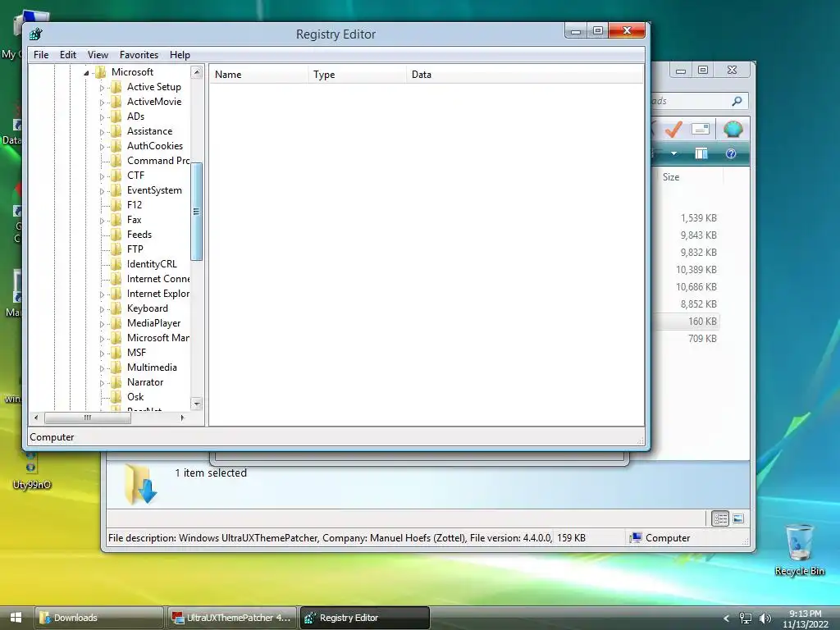Screen dimensions: 840x630
Task: Click the tree vertical scrollbar thumb
Action: pyautogui.click(x=197, y=211)
